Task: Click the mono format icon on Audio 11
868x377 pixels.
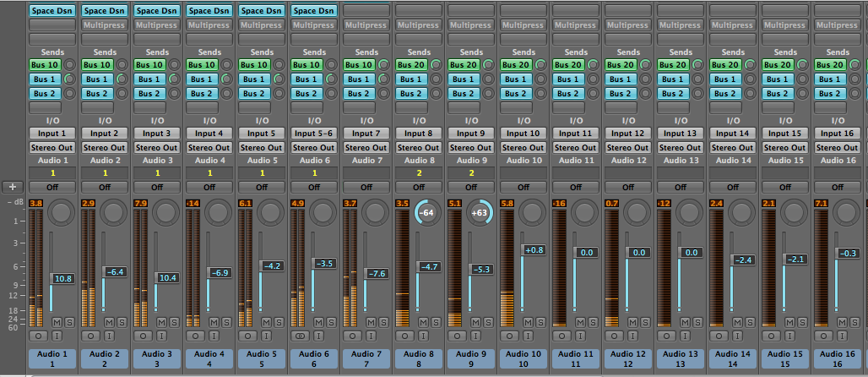Action: tap(561, 336)
